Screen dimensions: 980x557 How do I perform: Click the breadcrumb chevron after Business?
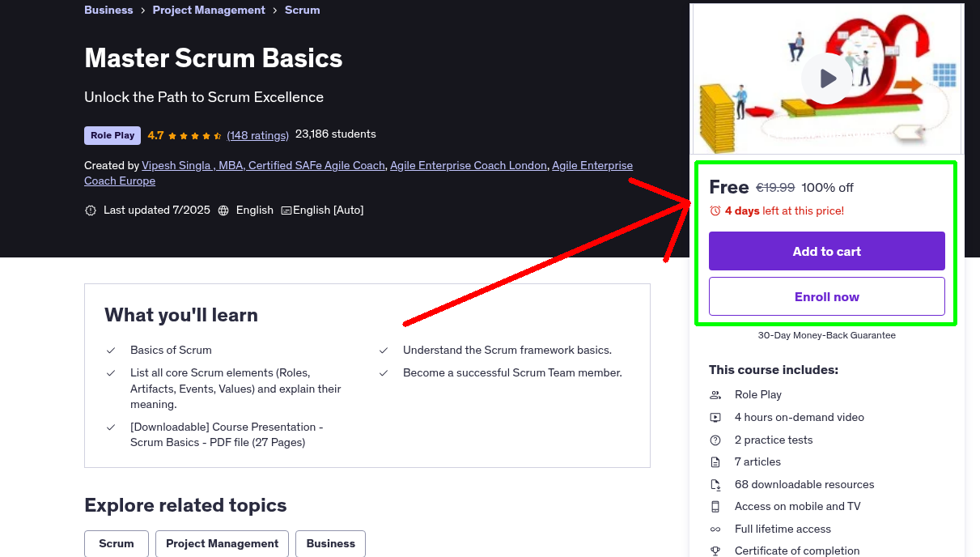[142, 11]
